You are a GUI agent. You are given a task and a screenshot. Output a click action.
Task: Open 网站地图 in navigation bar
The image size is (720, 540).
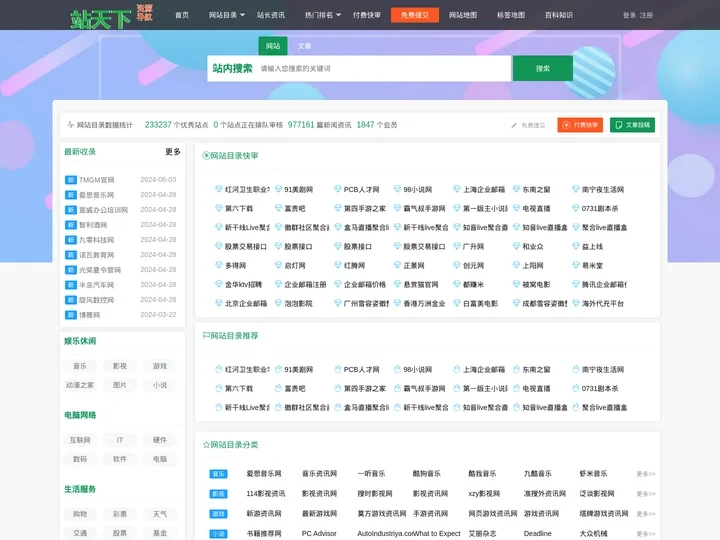click(463, 15)
